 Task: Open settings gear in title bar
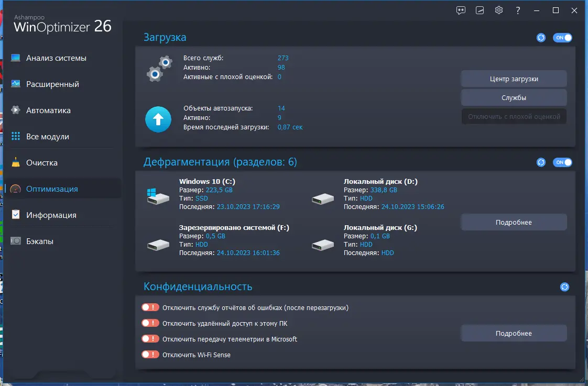tap(499, 10)
